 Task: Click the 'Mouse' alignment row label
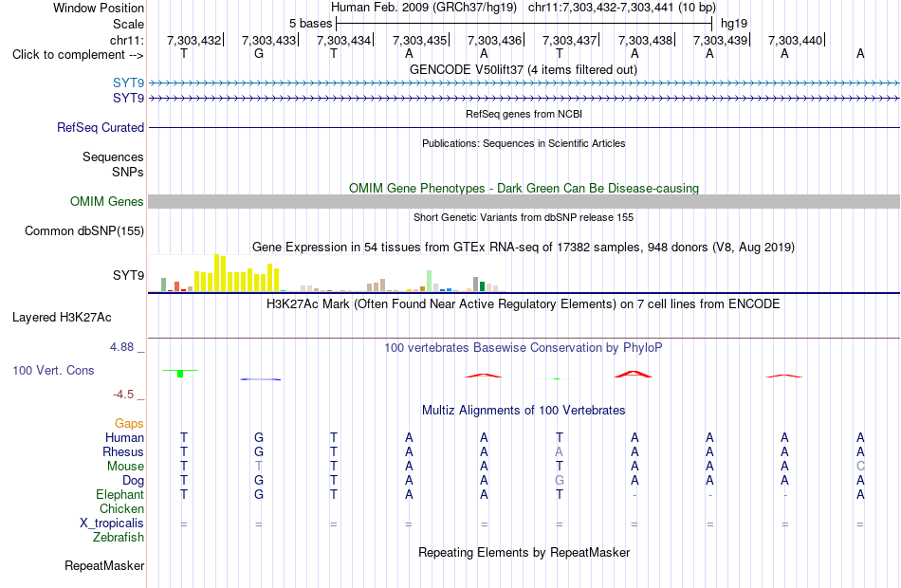click(x=125, y=467)
